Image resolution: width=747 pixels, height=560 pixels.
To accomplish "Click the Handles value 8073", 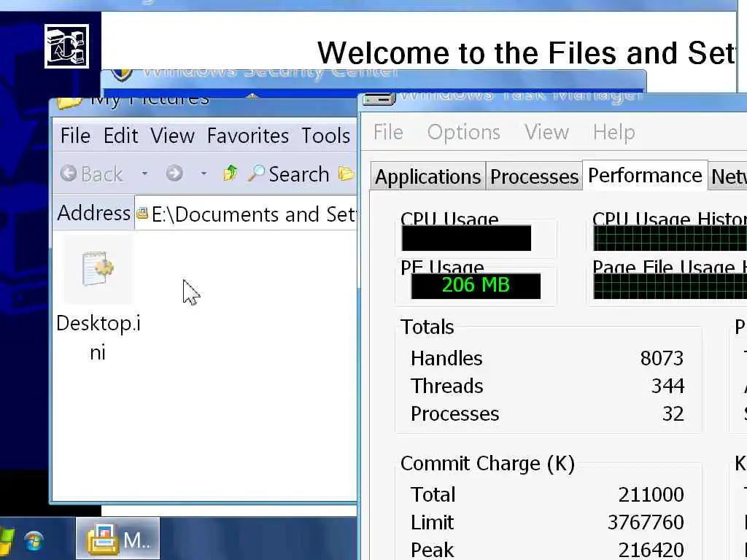I will [662, 358].
